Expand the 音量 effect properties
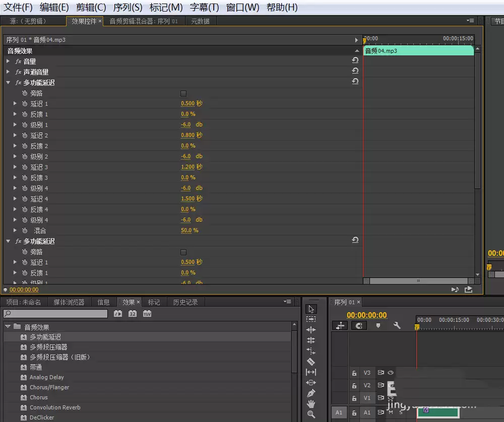This screenshot has height=422, width=504. [8, 61]
